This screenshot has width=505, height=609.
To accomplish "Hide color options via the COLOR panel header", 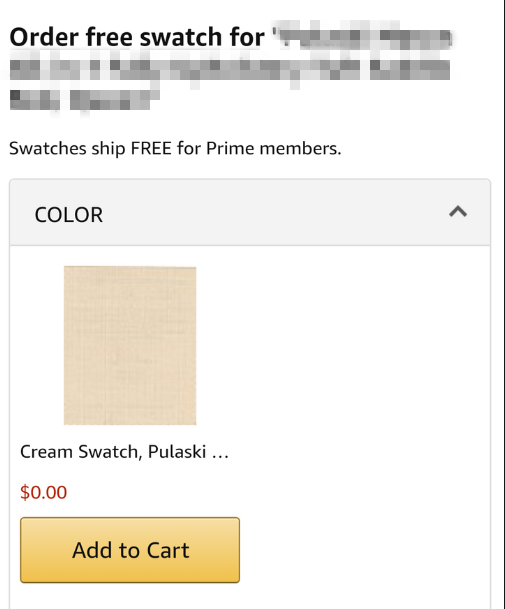I will 250,212.
